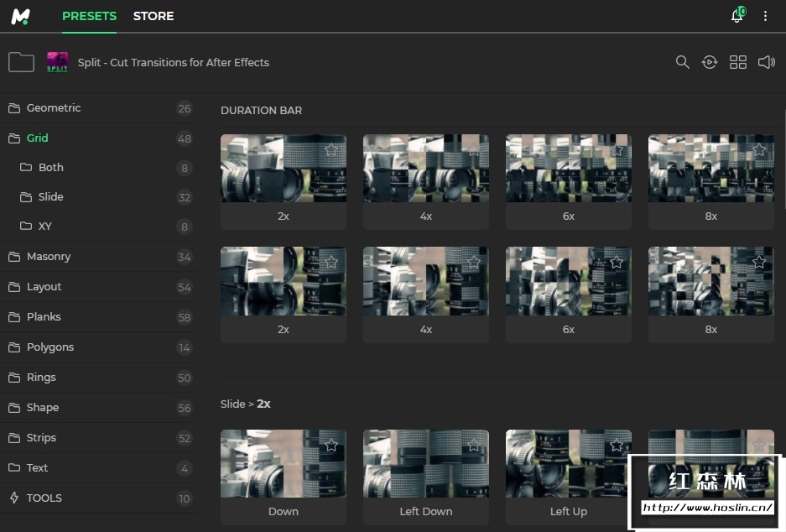Select the first-row 8x preset thumbnail
Viewport: 786px width, 532px height.
coord(711,169)
